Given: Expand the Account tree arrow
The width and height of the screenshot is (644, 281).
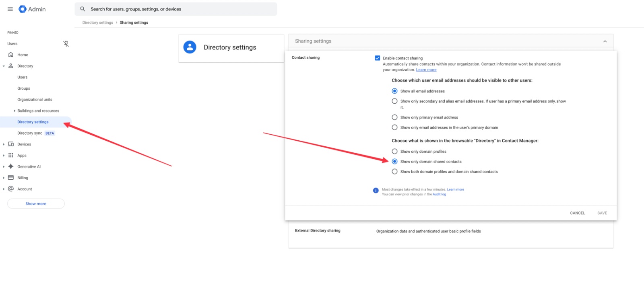Looking at the screenshot, I should pyautogui.click(x=4, y=189).
